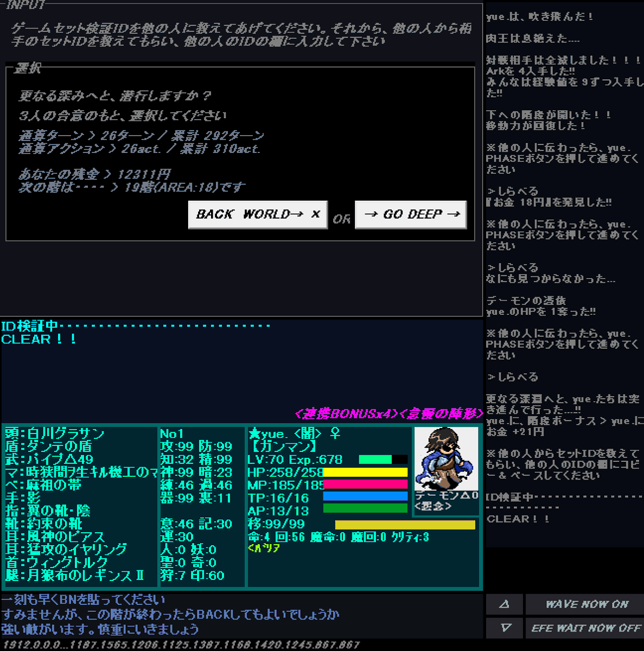Click head equipment '白川グラサン'

(55, 433)
